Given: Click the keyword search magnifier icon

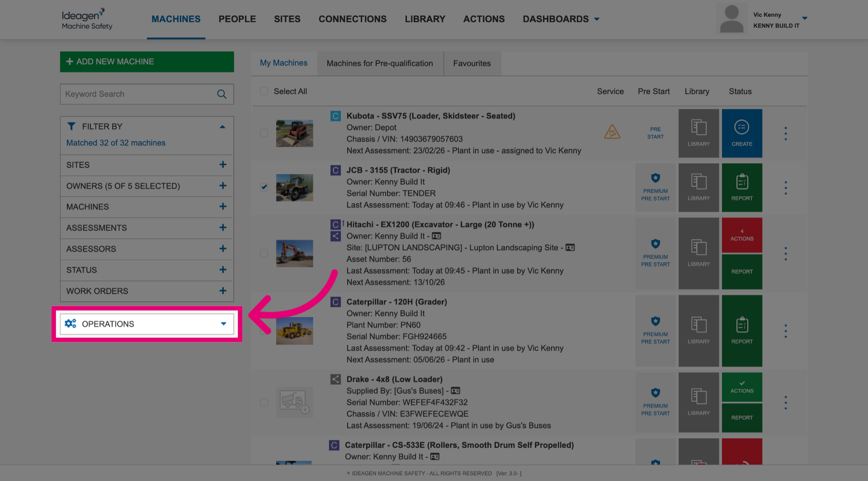Looking at the screenshot, I should tap(222, 94).
